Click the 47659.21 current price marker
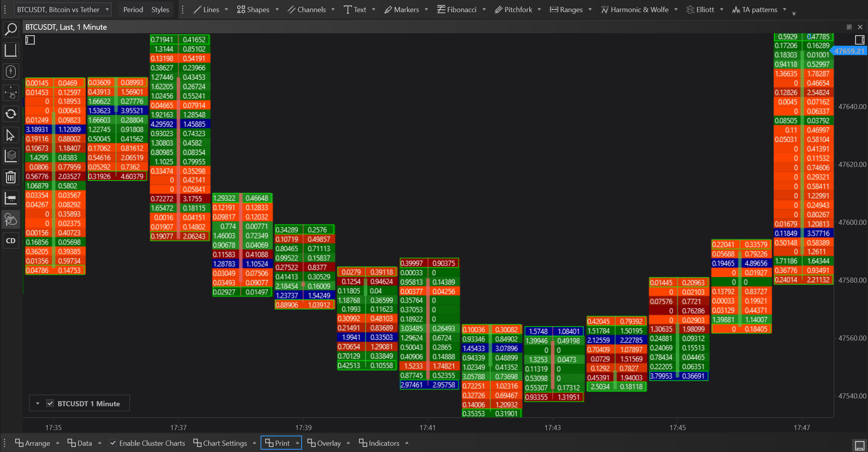 click(x=849, y=51)
